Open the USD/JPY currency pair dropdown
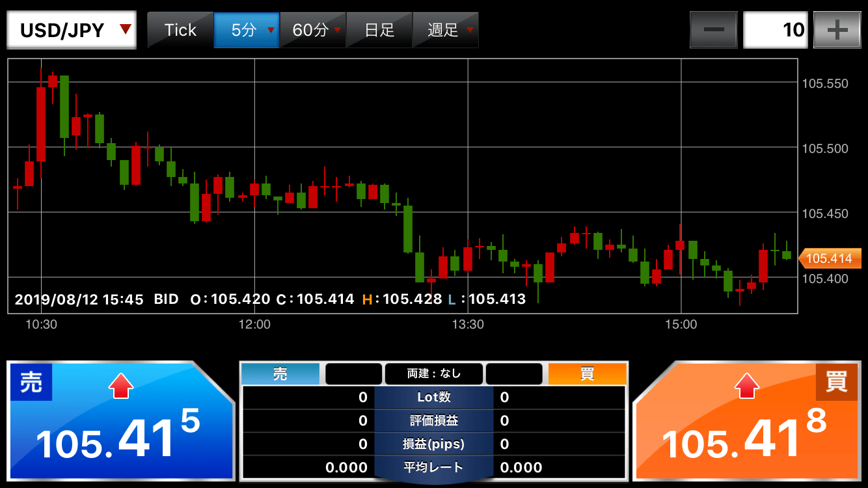Image resolution: width=868 pixels, height=488 pixels. [72, 30]
